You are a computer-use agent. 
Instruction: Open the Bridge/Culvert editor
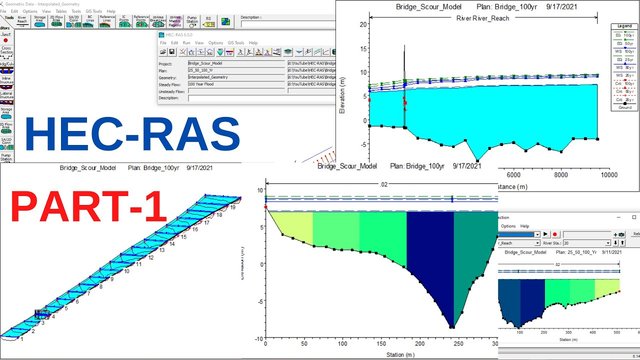click(x=6, y=68)
